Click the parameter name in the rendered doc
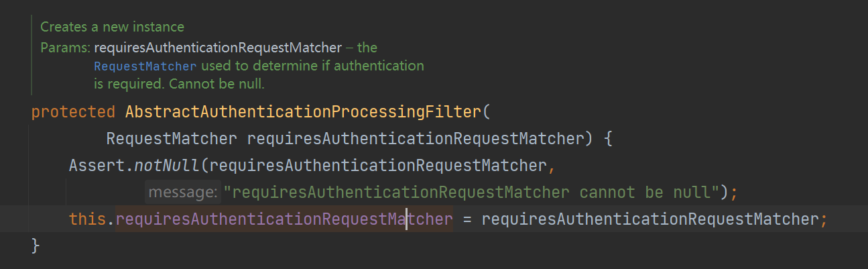Screen dimensions: 868x269 pyautogui.click(x=218, y=48)
